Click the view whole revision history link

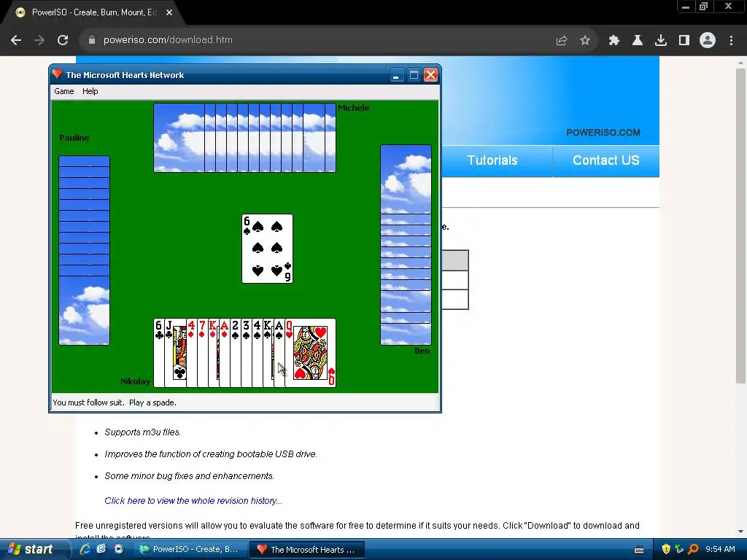coord(193,500)
